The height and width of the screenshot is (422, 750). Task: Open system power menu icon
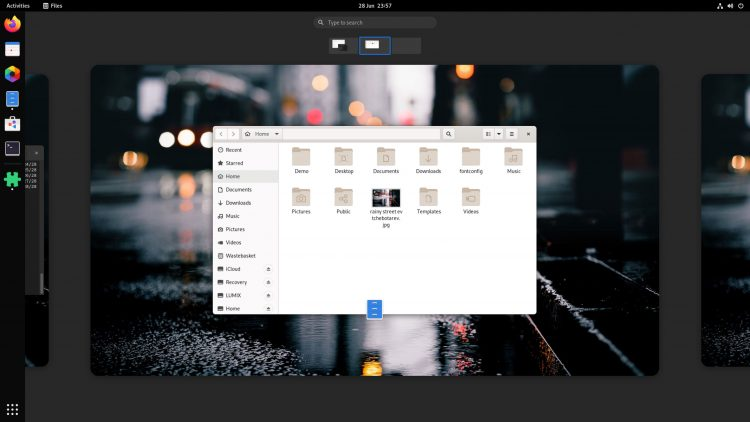point(740,6)
